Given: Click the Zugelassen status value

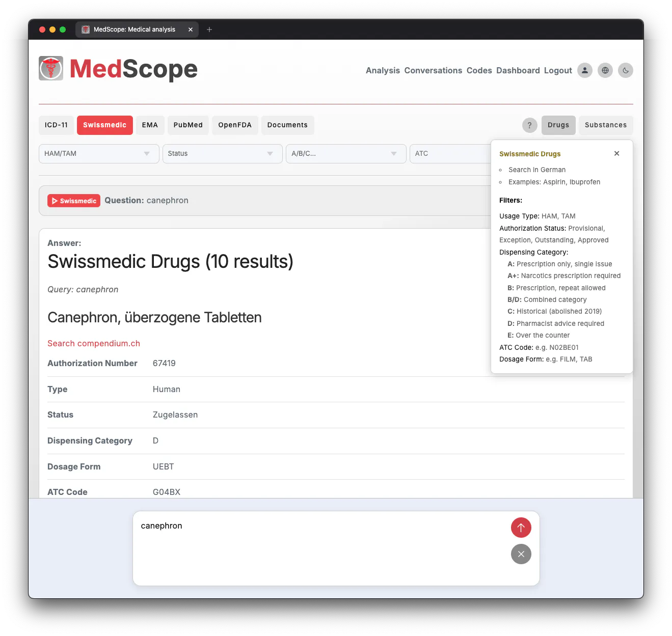Looking at the screenshot, I should click(175, 415).
